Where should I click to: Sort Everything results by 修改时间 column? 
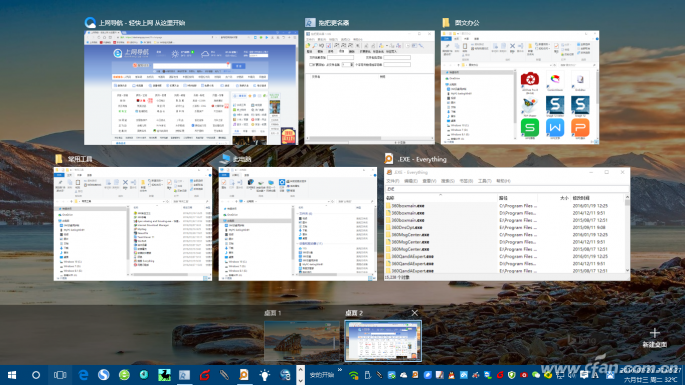(598, 198)
